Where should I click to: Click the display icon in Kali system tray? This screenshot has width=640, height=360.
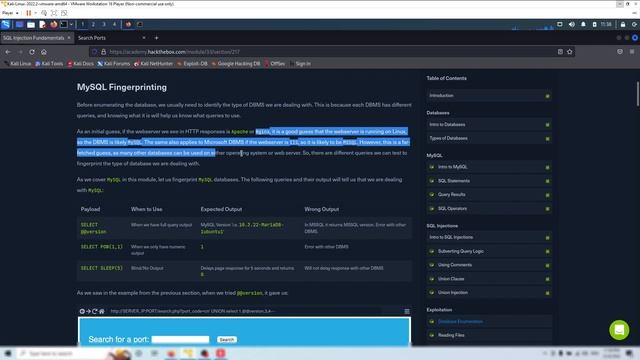(560, 24)
